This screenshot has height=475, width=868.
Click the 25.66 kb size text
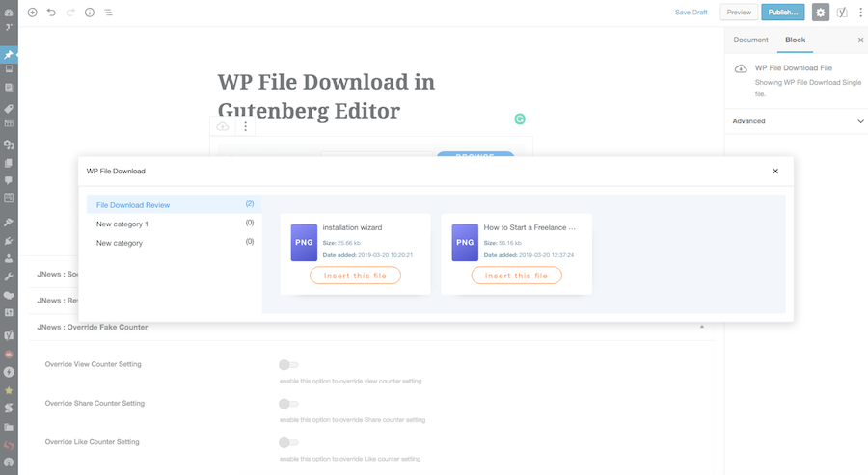pyautogui.click(x=349, y=243)
